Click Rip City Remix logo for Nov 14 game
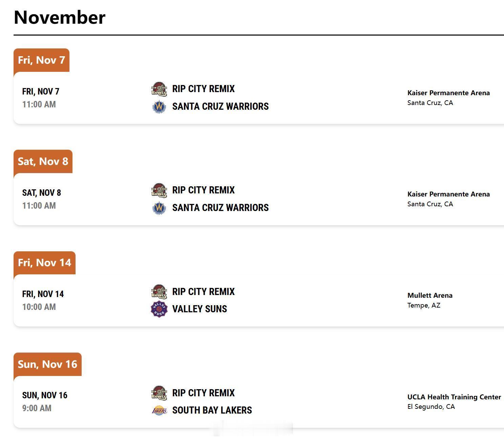Viewport: 504px width, 441px height. pyautogui.click(x=159, y=292)
